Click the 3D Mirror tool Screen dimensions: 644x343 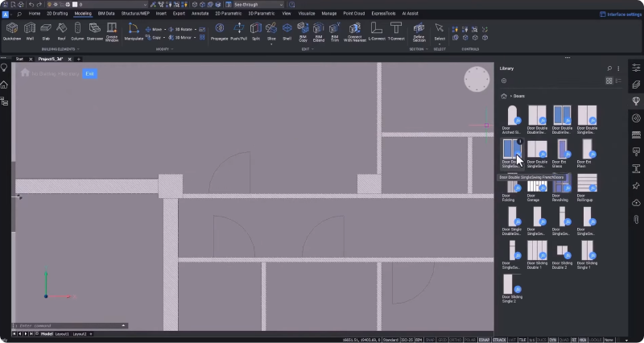click(180, 37)
